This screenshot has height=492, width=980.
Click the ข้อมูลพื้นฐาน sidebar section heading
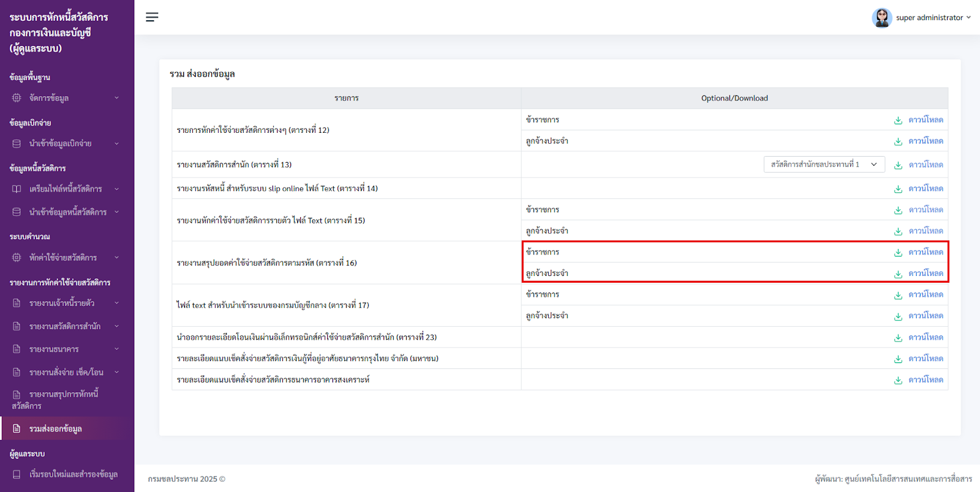point(30,78)
